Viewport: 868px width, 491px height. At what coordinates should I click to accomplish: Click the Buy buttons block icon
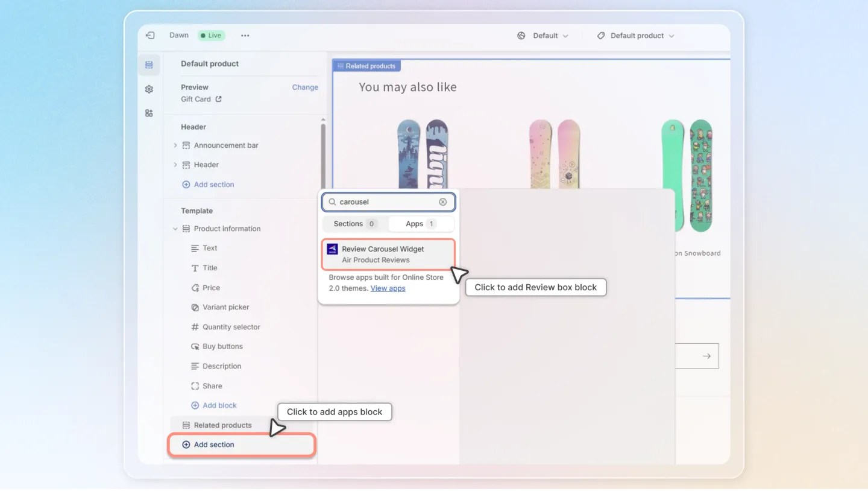(x=195, y=346)
